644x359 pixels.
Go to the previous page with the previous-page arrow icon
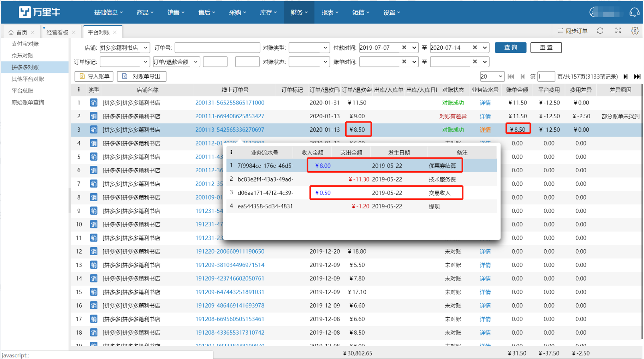coord(522,77)
